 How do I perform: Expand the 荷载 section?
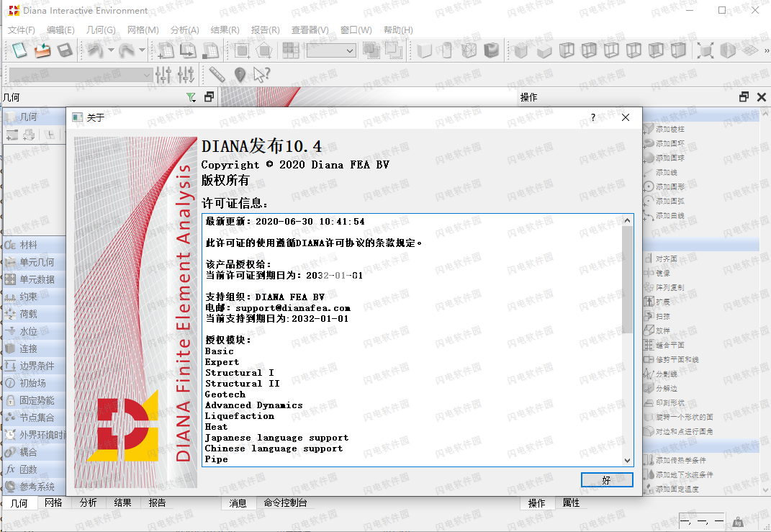click(x=35, y=314)
